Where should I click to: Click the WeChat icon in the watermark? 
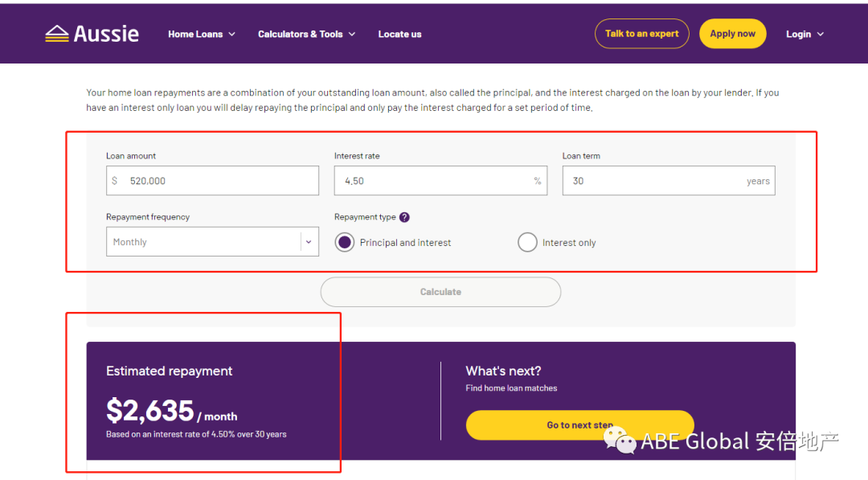[x=620, y=439]
